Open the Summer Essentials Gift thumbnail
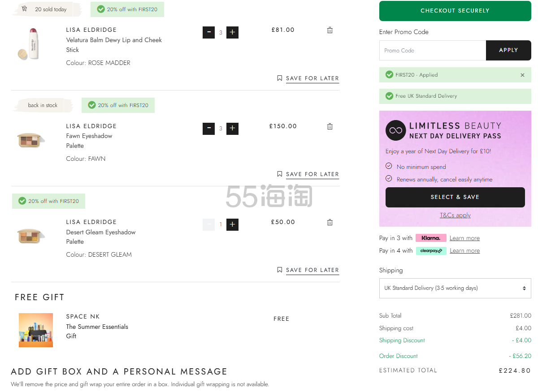 coord(36,330)
